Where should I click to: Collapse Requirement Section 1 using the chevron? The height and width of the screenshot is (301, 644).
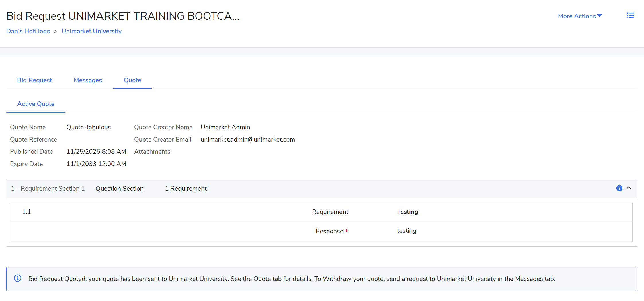(x=629, y=188)
